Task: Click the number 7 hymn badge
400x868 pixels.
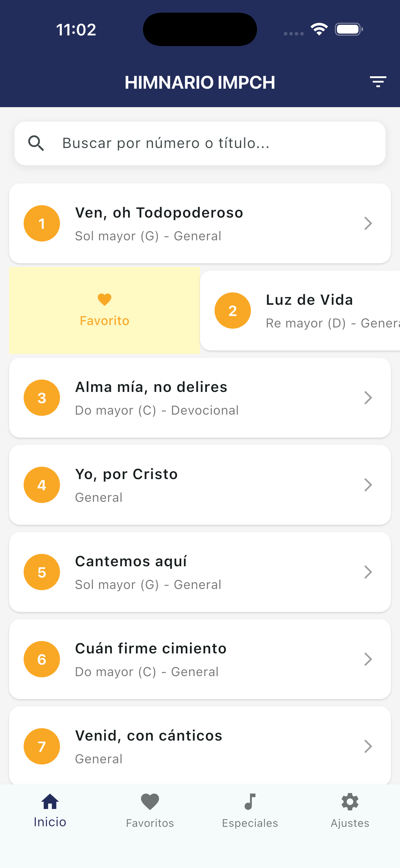Action: pos(42,746)
